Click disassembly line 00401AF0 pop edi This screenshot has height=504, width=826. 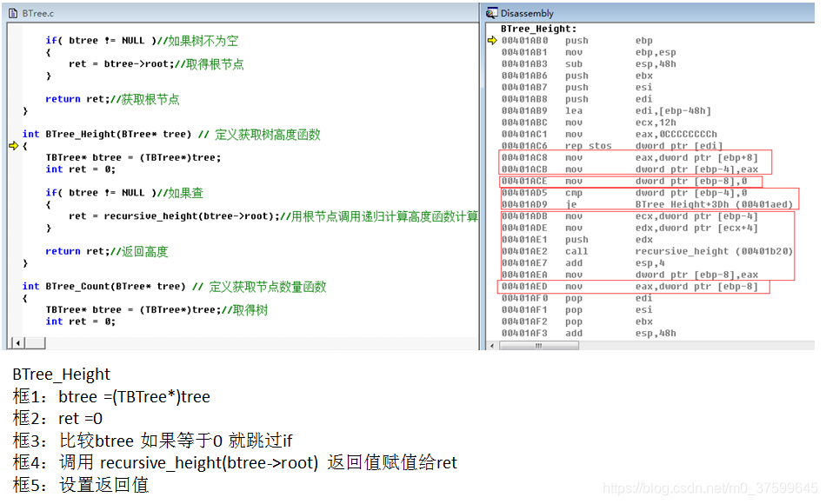point(576,298)
